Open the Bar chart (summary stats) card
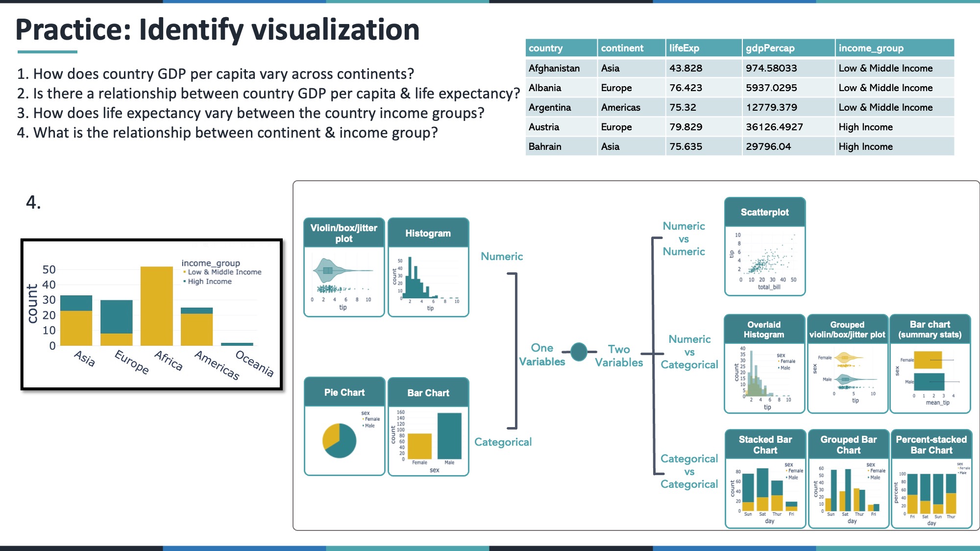980x551 pixels. tap(930, 364)
